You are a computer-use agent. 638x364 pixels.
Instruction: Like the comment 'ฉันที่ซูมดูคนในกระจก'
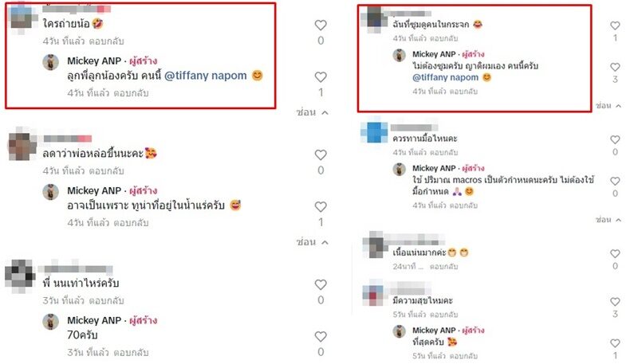(615, 25)
